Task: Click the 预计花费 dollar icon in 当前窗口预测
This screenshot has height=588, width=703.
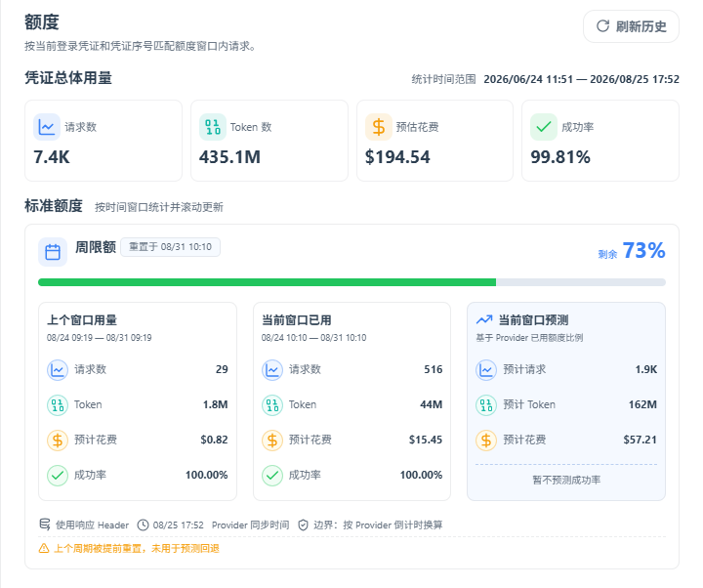Action: tap(486, 440)
